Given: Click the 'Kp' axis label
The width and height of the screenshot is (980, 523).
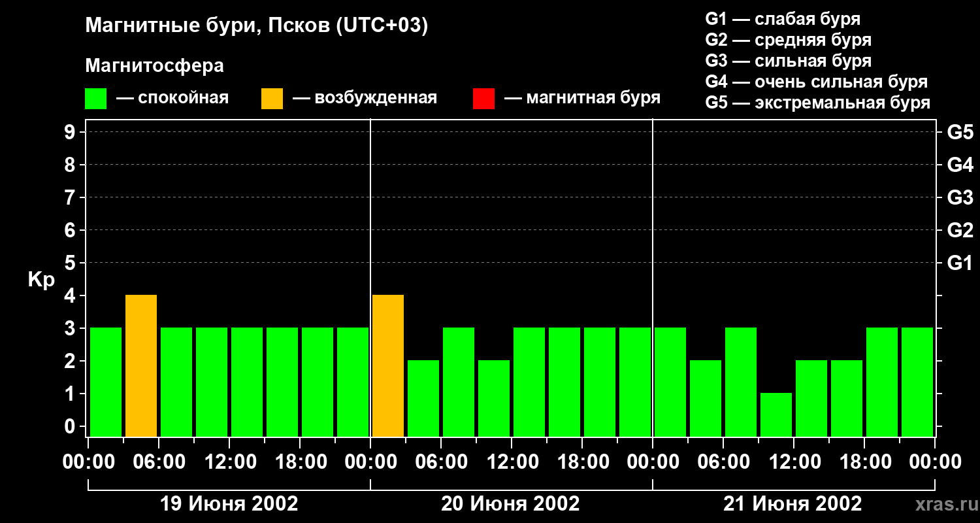Looking at the screenshot, I should (x=41, y=280).
